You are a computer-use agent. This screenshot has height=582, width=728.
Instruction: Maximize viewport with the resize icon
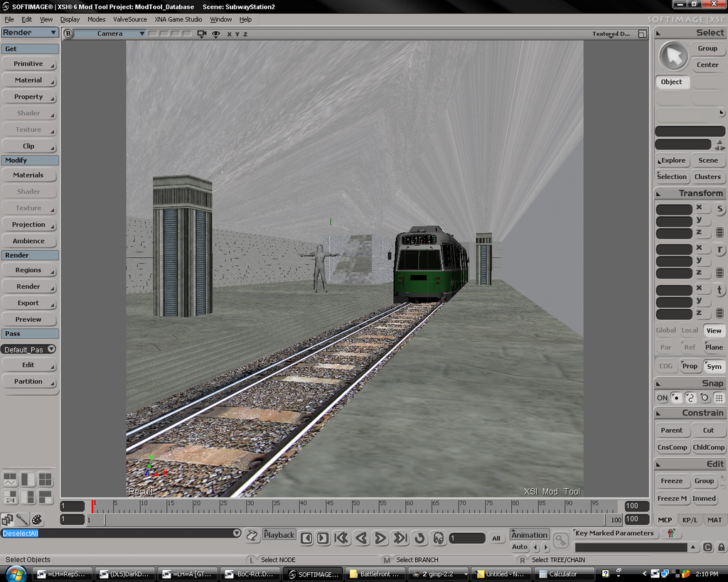click(x=642, y=34)
